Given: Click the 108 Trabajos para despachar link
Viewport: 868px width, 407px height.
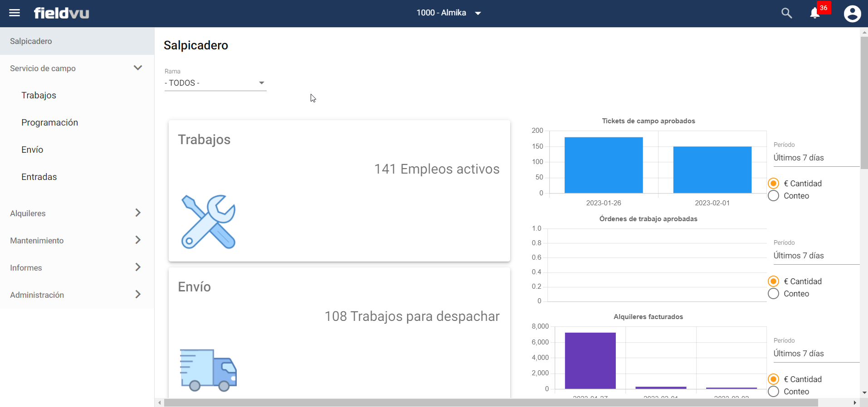Looking at the screenshot, I should click(x=412, y=316).
